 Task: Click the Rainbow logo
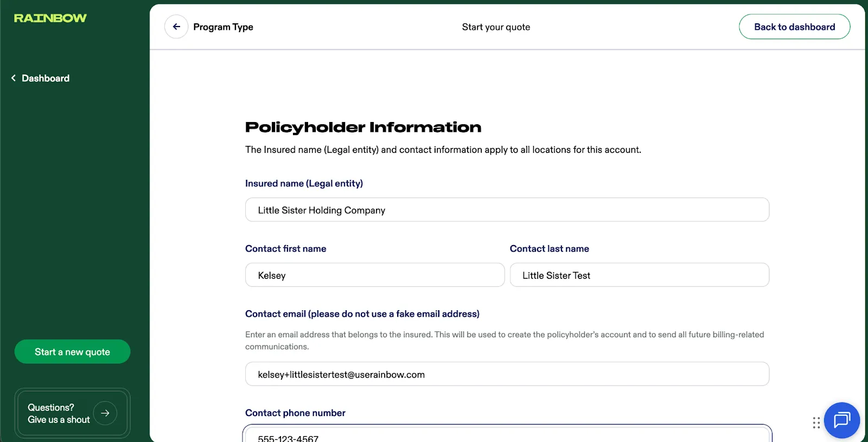tap(50, 18)
